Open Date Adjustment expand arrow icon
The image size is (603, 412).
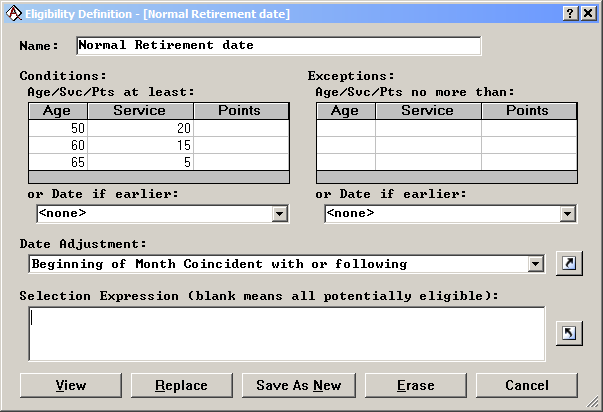[567, 264]
